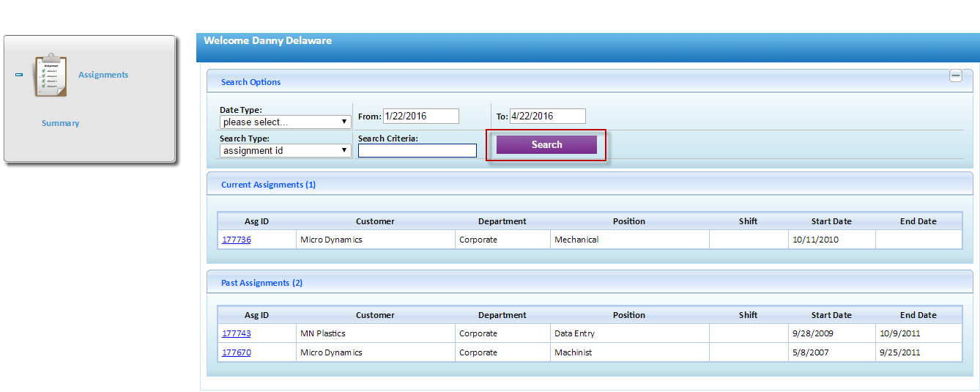Click the Search Options header title
The width and height of the screenshot is (980, 392).
250,82
